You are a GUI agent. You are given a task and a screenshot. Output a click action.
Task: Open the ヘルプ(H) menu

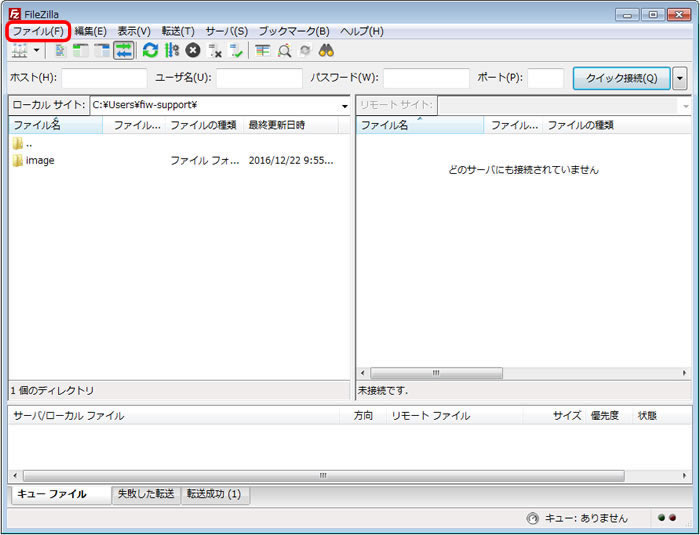coord(362,31)
